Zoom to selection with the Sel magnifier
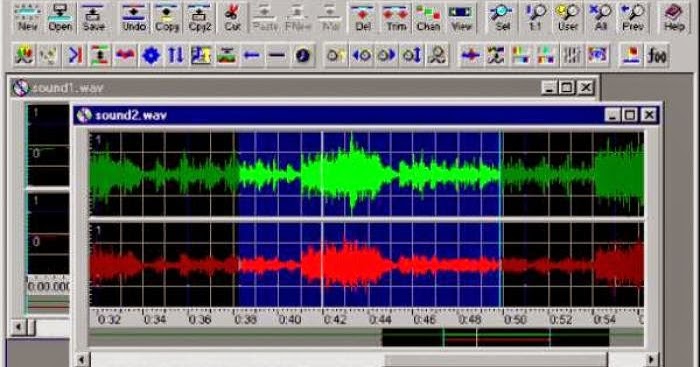 click(502, 17)
